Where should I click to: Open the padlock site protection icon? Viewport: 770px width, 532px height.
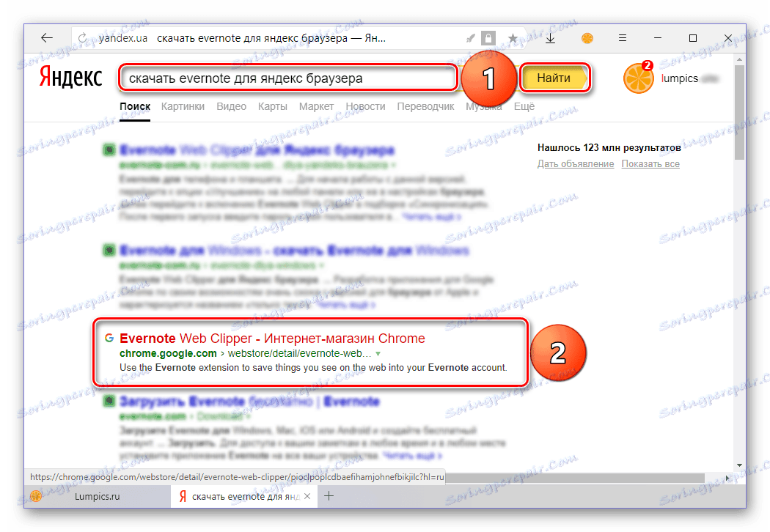[x=488, y=38]
